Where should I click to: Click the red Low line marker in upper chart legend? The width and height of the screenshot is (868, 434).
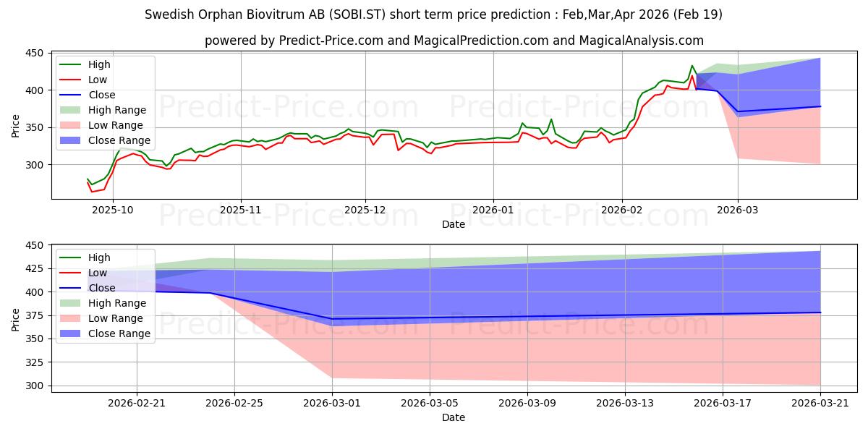(72, 80)
